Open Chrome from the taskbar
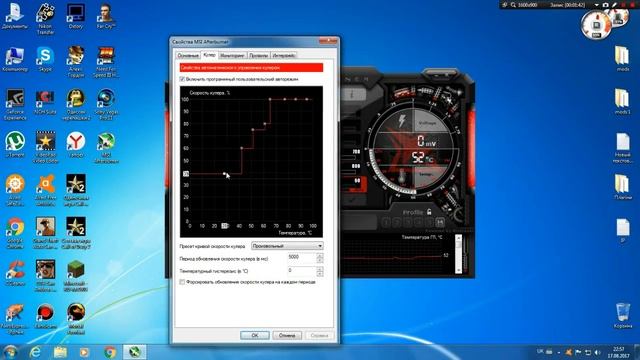 [x=109, y=352]
